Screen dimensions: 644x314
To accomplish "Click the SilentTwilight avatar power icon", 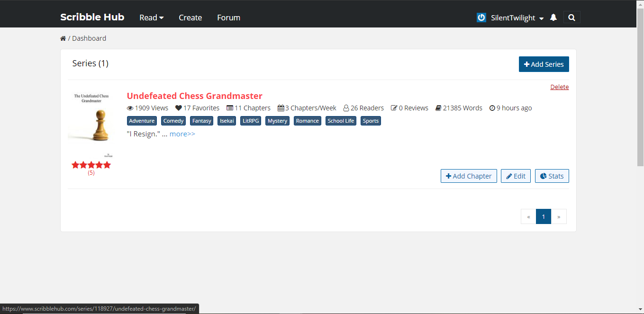I will [481, 18].
